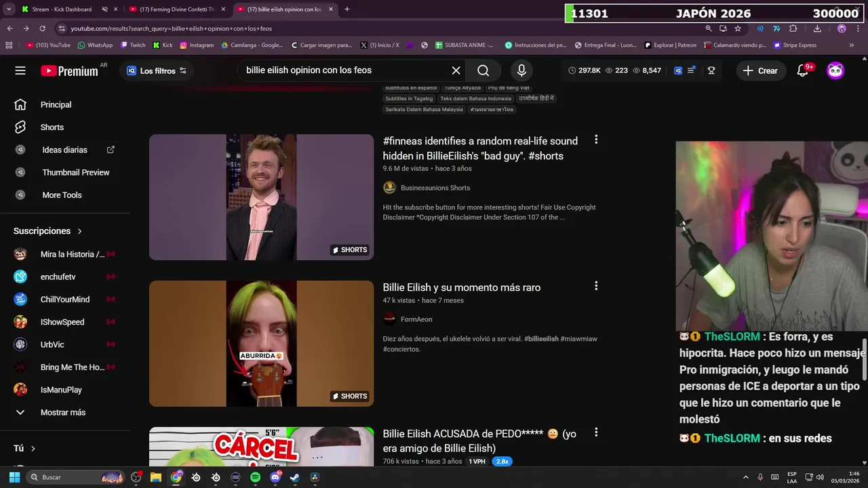Open Los filtros search filters
The height and width of the screenshot is (488, 868).
[x=157, y=70]
